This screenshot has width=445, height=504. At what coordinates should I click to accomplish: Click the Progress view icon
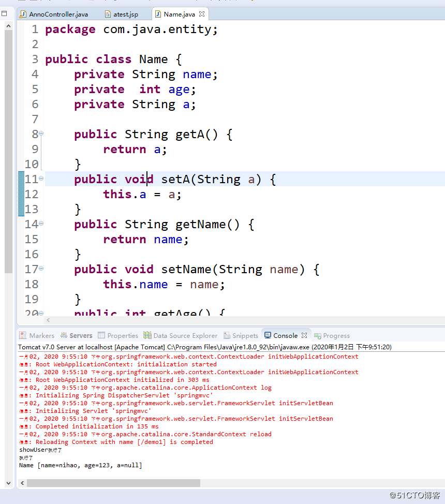[x=318, y=336]
